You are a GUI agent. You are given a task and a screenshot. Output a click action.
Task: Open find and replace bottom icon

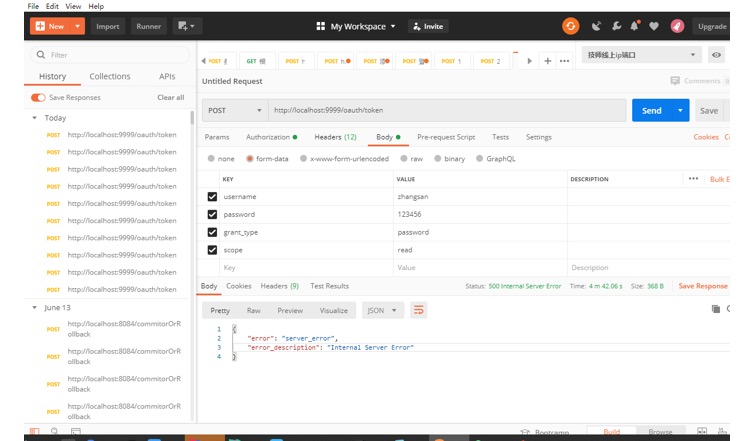click(54, 431)
